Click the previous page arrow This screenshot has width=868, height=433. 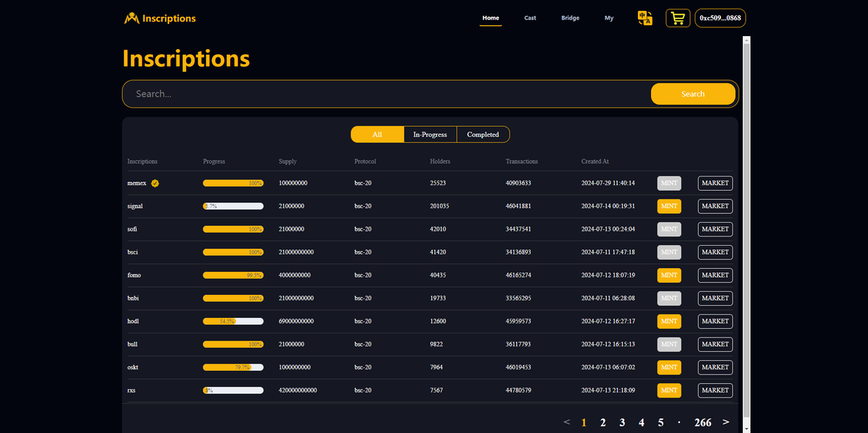(x=567, y=421)
